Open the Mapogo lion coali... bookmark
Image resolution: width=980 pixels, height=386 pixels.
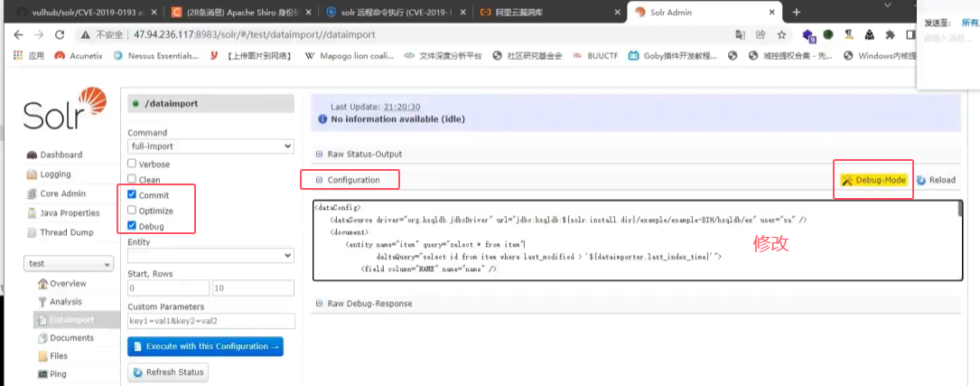click(x=349, y=56)
